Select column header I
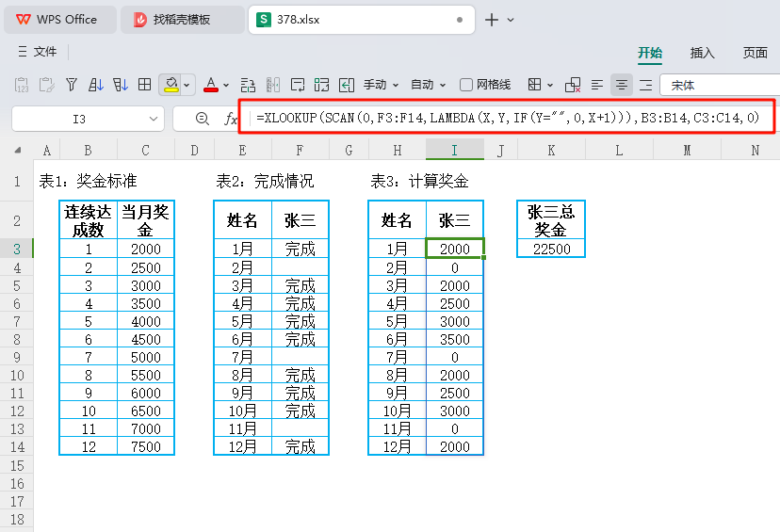The image size is (780, 532). [454, 150]
